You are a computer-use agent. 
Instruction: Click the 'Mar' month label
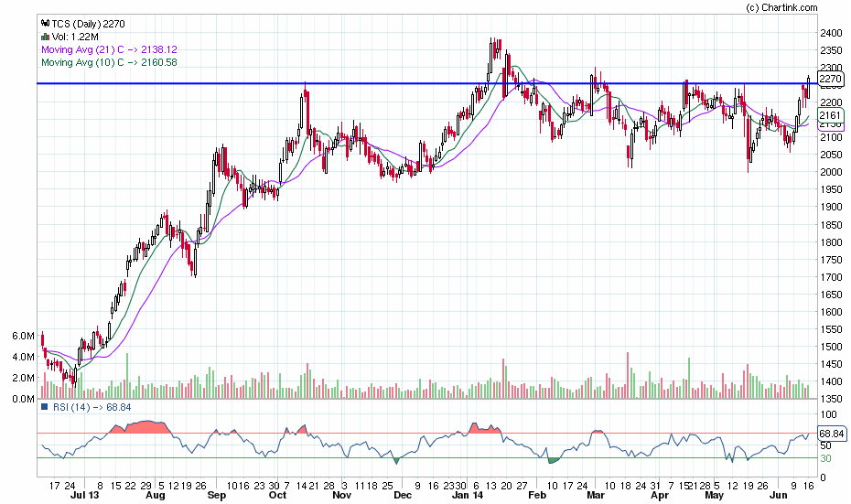tap(596, 495)
